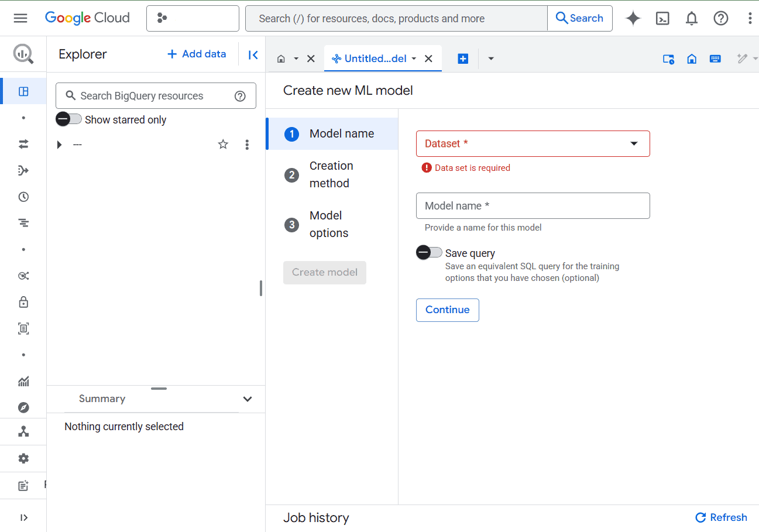This screenshot has width=759, height=532.
Task: Toggle Show starred only switch
Action: click(x=69, y=119)
